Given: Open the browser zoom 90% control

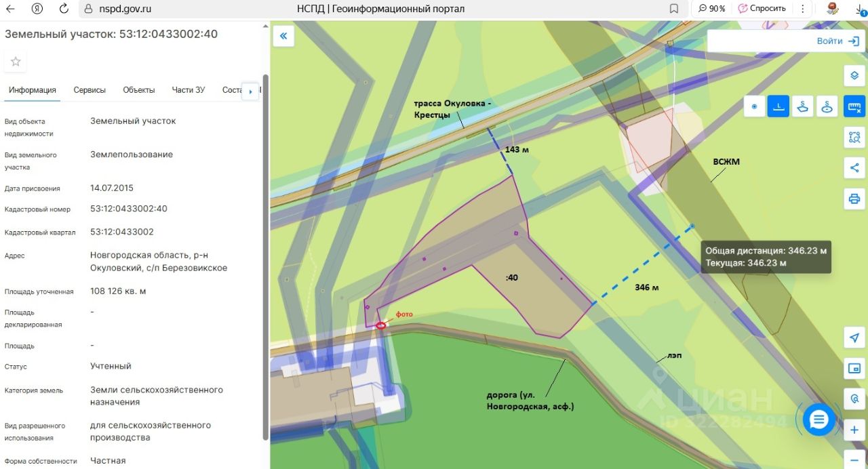Looking at the screenshot, I should click(x=711, y=9).
